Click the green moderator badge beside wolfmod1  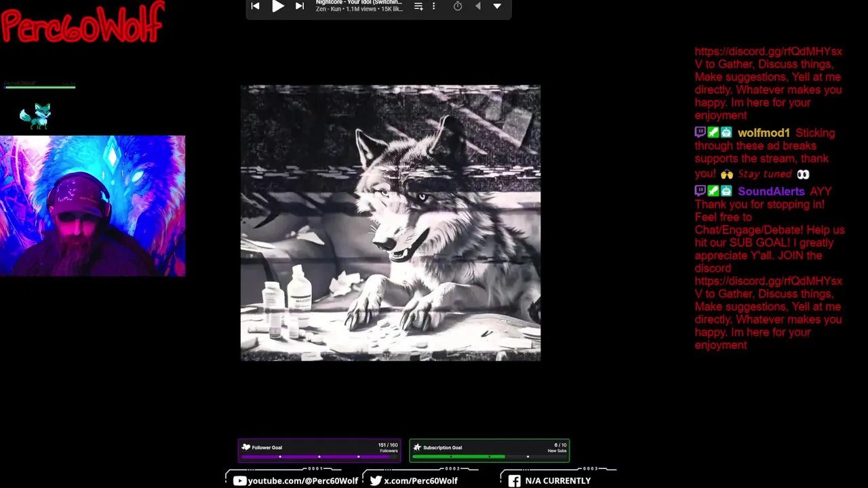click(x=713, y=133)
